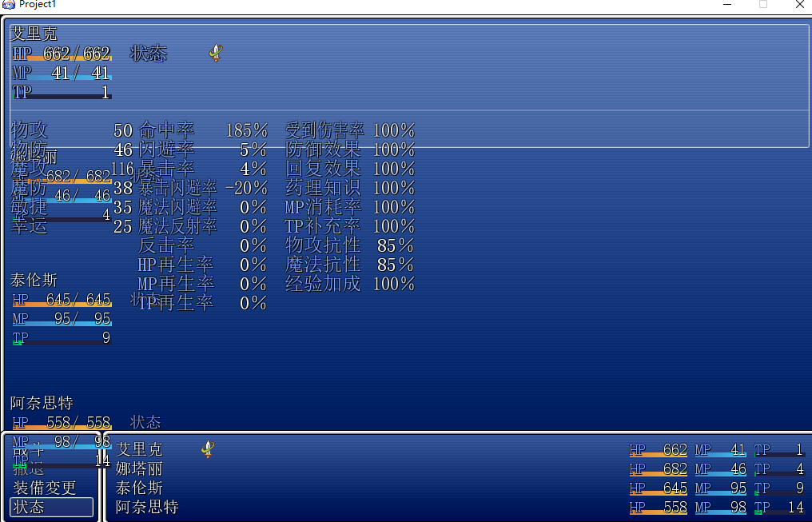The image size is (812, 522).
Task: Click 泰伦斯's TP gauge showing 9
Action: [x=62, y=337]
